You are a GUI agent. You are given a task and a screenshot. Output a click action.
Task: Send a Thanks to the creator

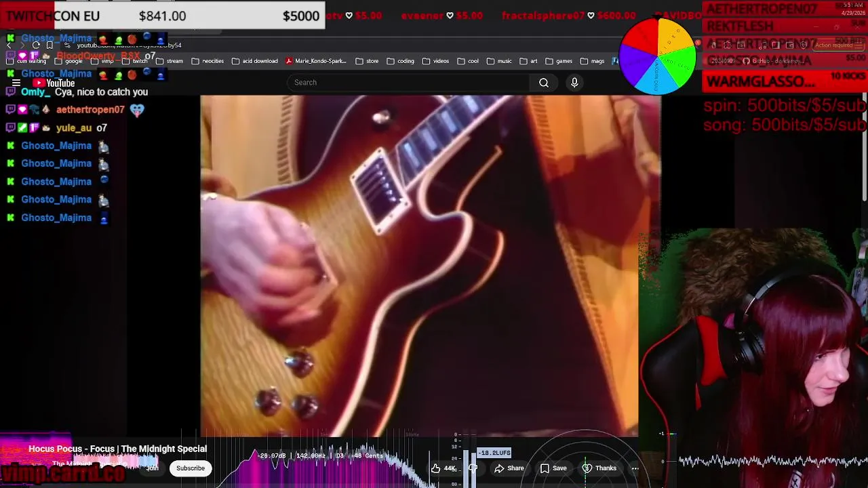pos(599,468)
